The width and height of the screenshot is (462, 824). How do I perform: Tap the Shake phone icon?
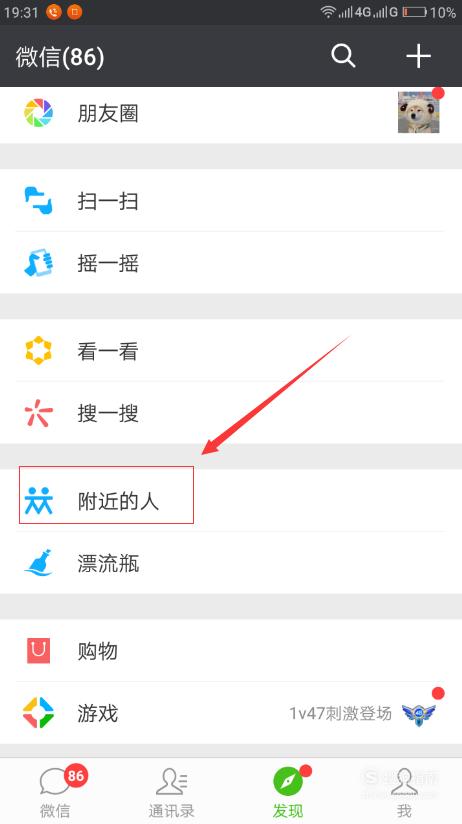click(38, 263)
